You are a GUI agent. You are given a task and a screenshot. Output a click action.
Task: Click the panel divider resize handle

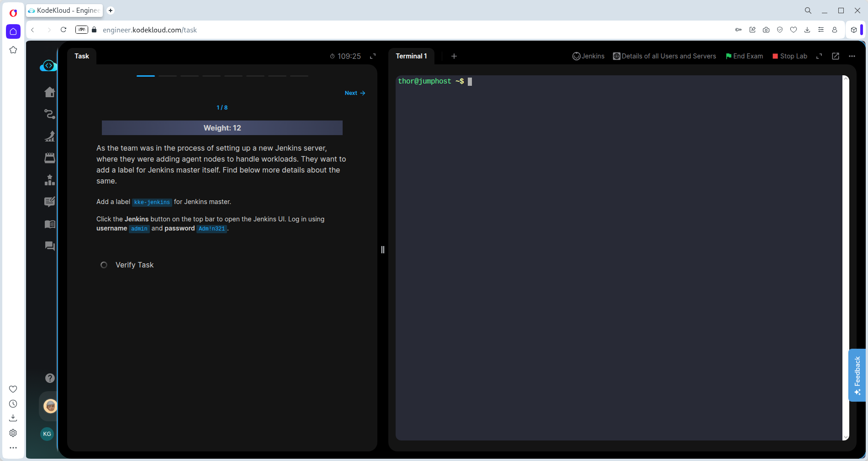(383, 250)
